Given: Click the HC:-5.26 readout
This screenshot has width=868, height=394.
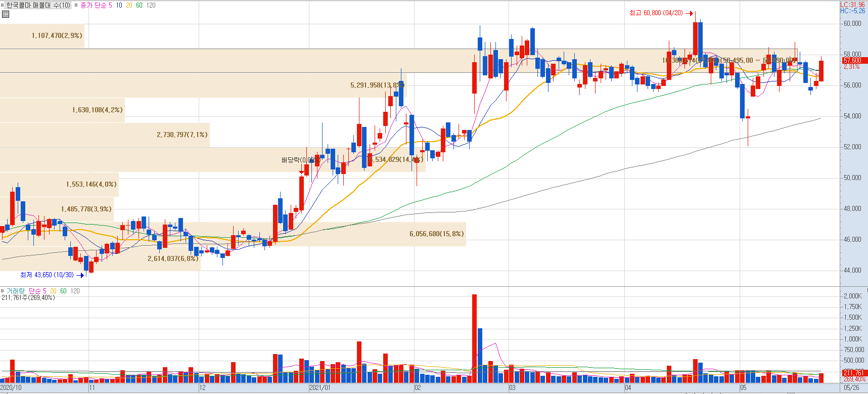Looking at the screenshot, I should [x=853, y=11].
